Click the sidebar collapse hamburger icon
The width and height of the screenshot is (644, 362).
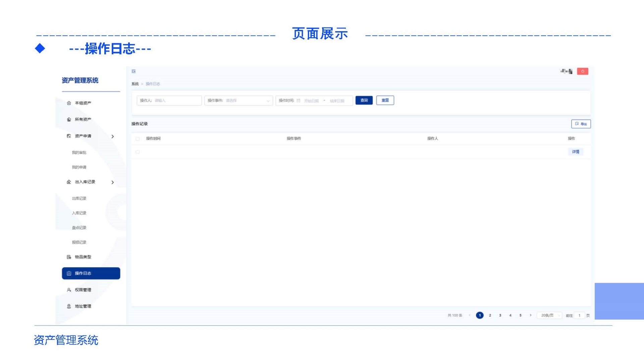[x=133, y=71]
